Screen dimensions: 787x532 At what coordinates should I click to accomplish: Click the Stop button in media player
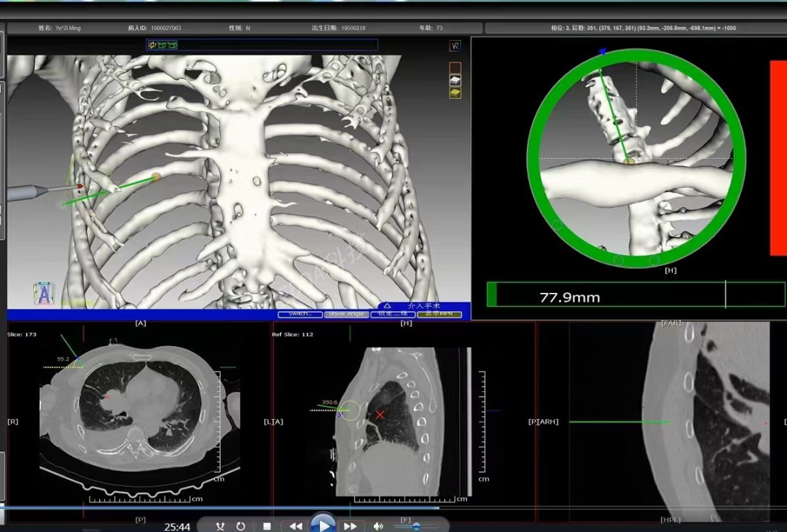[x=267, y=526]
